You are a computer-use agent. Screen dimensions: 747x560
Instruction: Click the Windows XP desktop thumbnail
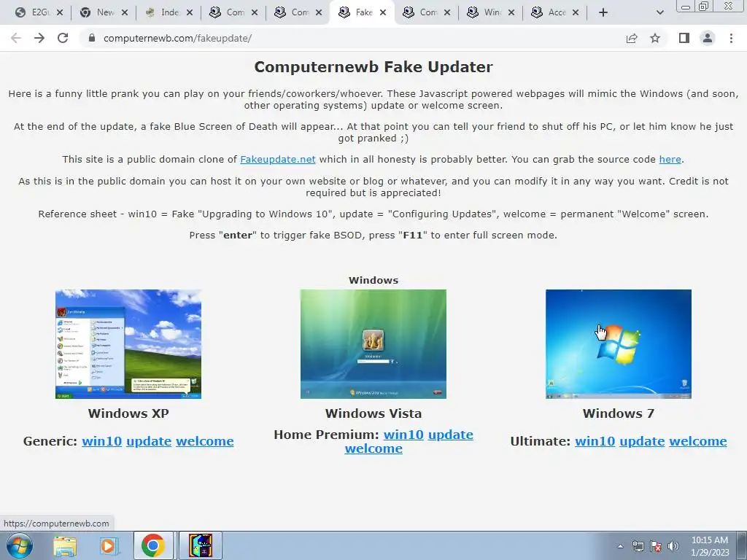[x=128, y=344]
